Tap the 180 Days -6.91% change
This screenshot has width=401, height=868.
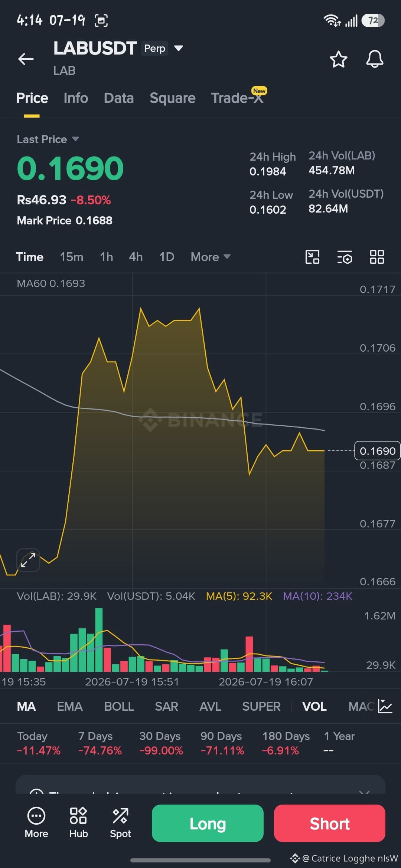[286, 743]
